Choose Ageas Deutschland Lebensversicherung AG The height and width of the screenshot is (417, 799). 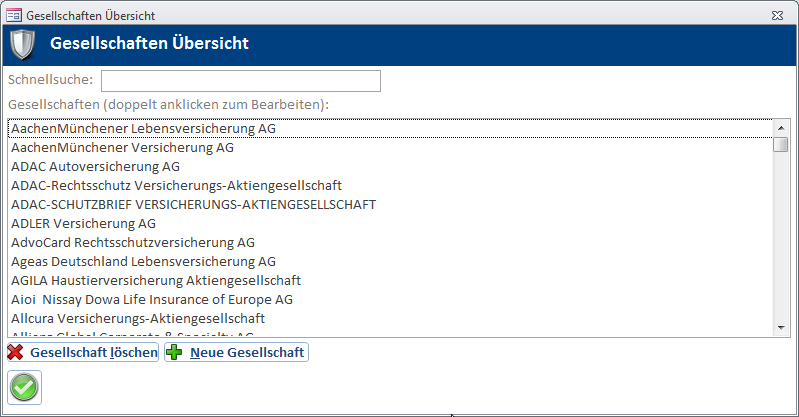point(143,261)
